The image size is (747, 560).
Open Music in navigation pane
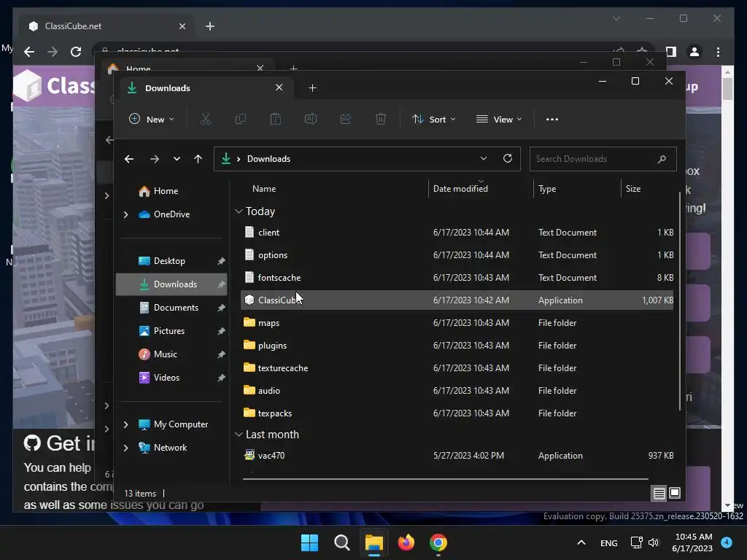click(x=166, y=354)
